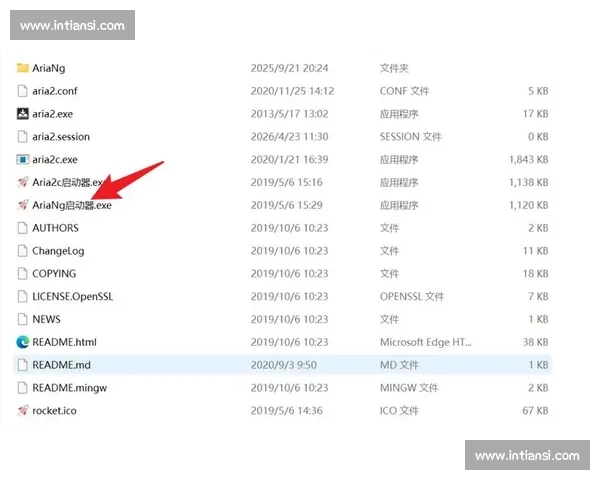Click the 5 KB size value
Screen dimensions: 600x480
pos(538,91)
